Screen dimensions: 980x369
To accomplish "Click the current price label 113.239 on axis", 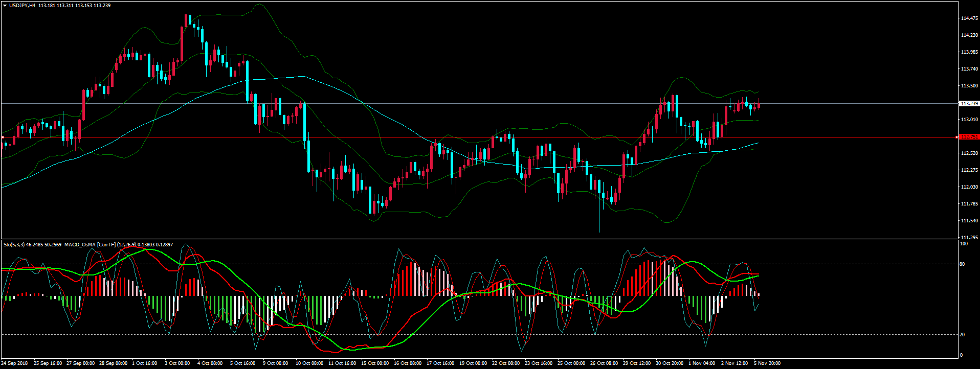I will point(969,103).
